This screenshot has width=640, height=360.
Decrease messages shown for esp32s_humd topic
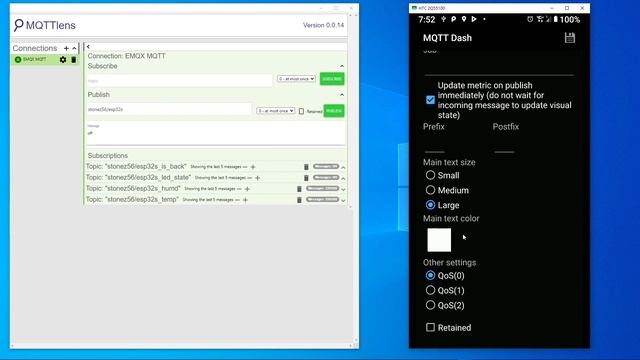point(239,189)
